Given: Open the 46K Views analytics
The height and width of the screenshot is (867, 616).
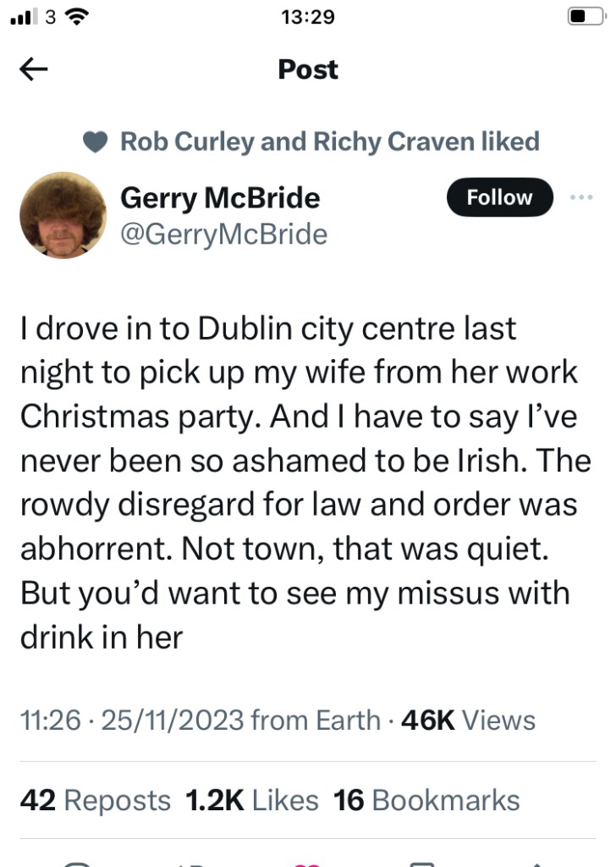Looking at the screenshot, I should (469, 721).
